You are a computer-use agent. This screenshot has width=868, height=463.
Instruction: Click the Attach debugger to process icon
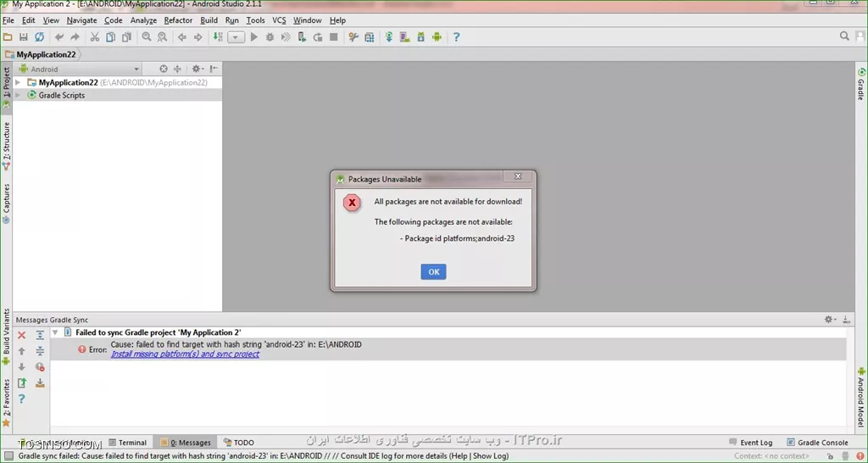[x=302, y=37]
